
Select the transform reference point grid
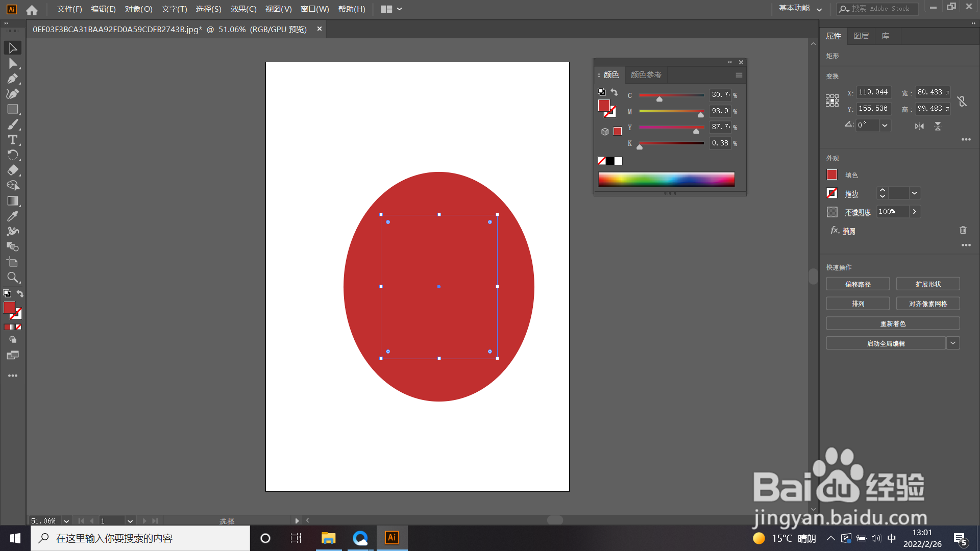832,101
